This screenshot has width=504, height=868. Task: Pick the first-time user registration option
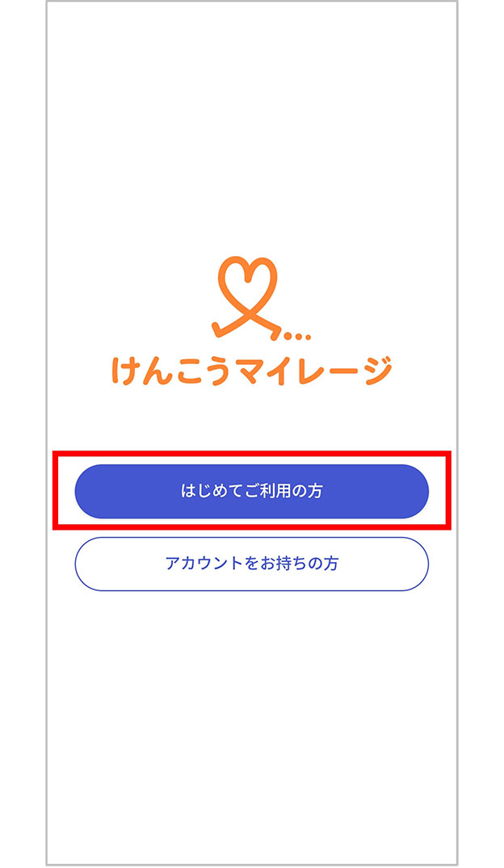pyautogui.click(x=251, y=487)
